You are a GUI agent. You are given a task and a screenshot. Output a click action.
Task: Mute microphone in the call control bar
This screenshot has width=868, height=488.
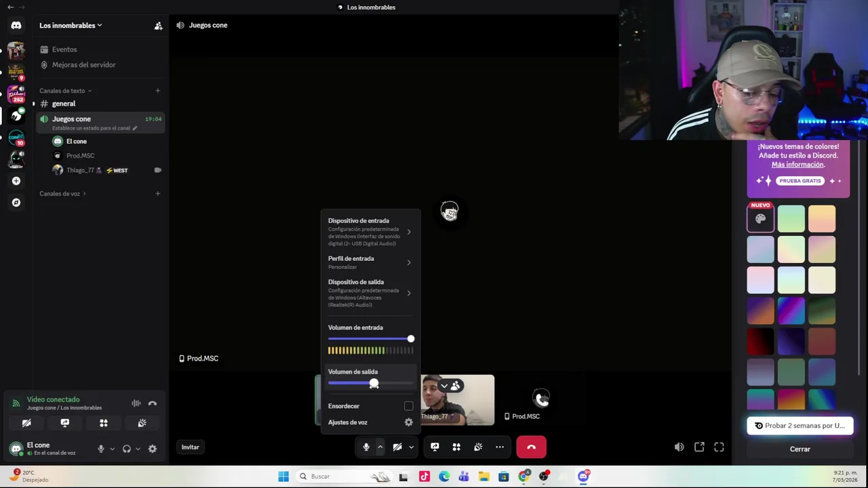click(x=366, y=447)
